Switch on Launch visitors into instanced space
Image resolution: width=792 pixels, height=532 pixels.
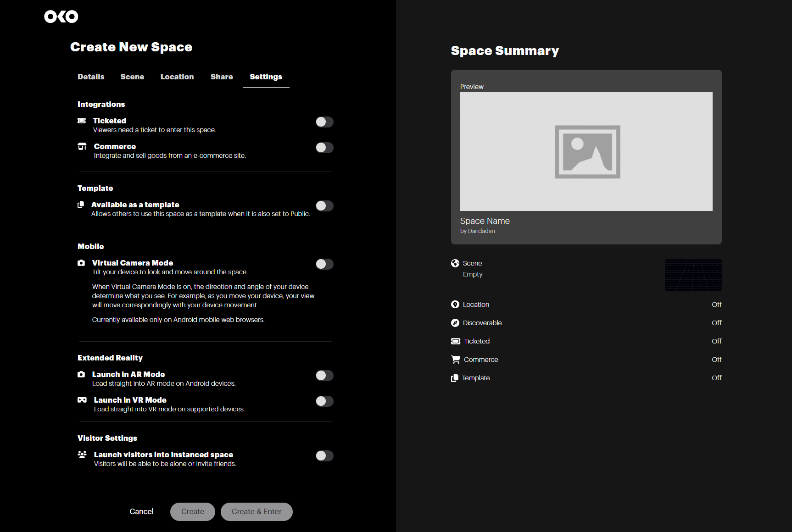point(324,456)
